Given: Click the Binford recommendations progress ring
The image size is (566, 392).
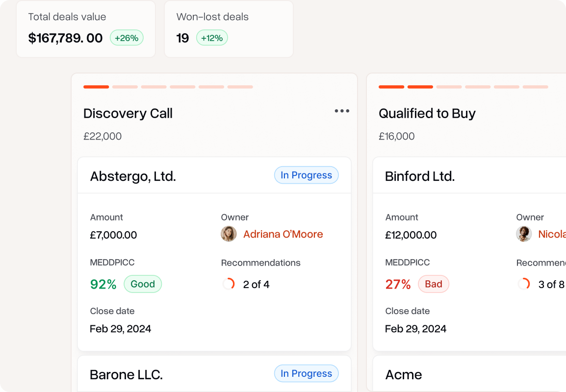Looking at the screenshot, I should (524, 284).
